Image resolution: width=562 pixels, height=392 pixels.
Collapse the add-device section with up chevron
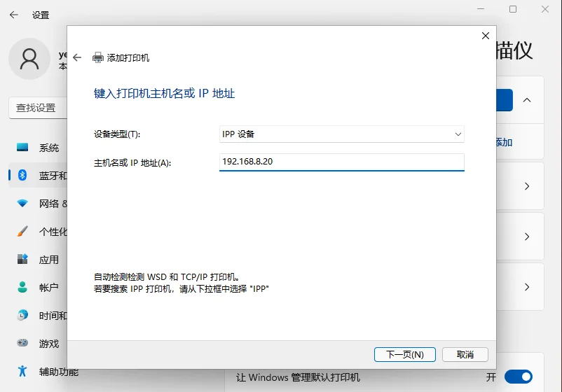coord(527,100)
